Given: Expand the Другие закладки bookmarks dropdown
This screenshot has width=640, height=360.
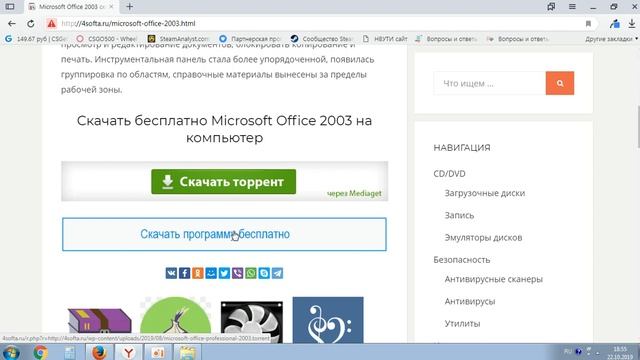Looking at the screenshot, I should tap(611, 39).
